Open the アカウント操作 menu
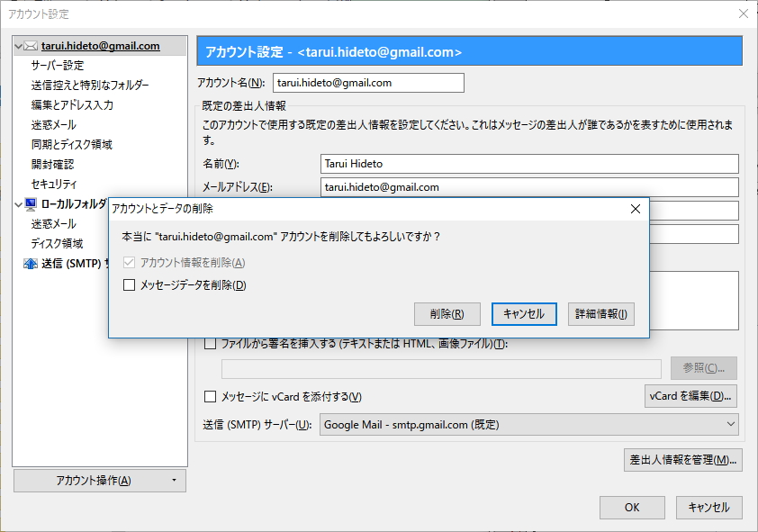This screenshot has width=758, height=532. pos(99,480)
